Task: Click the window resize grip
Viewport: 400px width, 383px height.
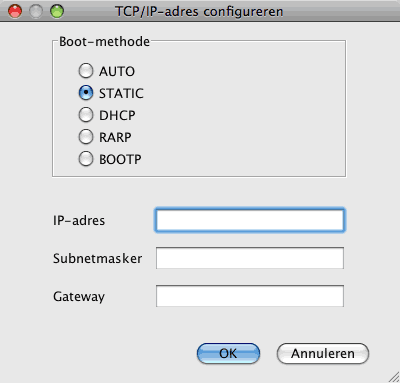Action: point(394,377)
